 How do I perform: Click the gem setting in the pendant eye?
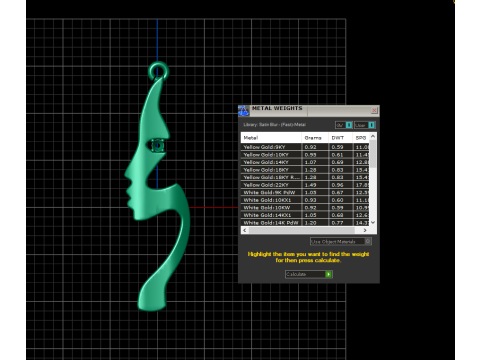157,146
